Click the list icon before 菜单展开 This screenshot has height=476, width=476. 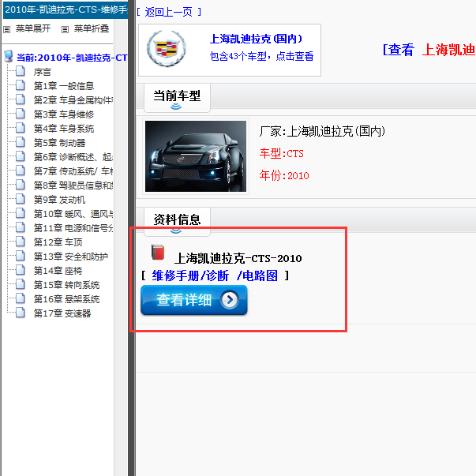click(x=6, y=29)
